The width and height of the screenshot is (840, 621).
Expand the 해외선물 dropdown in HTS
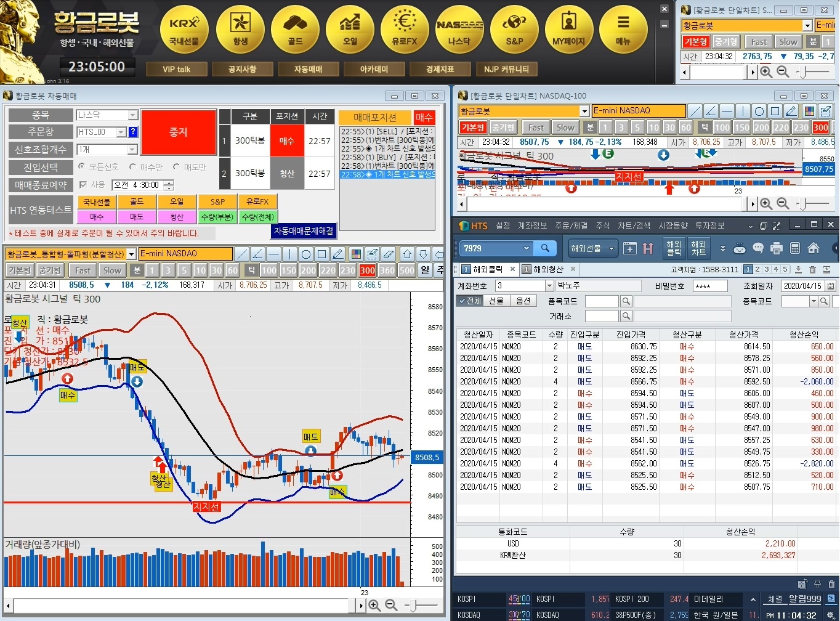(x=612, y=248)
